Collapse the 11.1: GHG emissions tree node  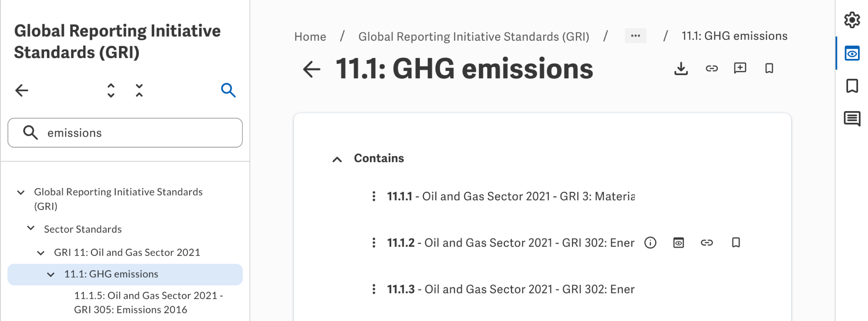pyautogui.click(x=51, y=274)
